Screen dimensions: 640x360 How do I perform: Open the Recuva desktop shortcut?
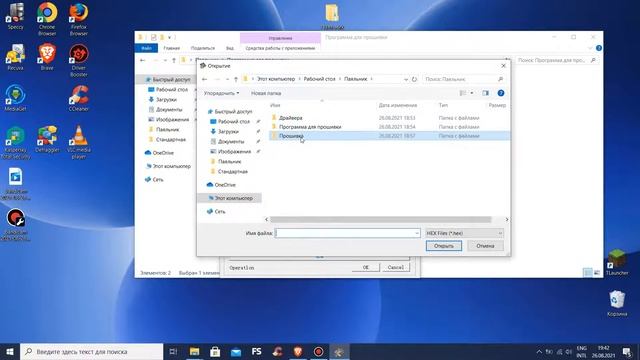[16, 57]
